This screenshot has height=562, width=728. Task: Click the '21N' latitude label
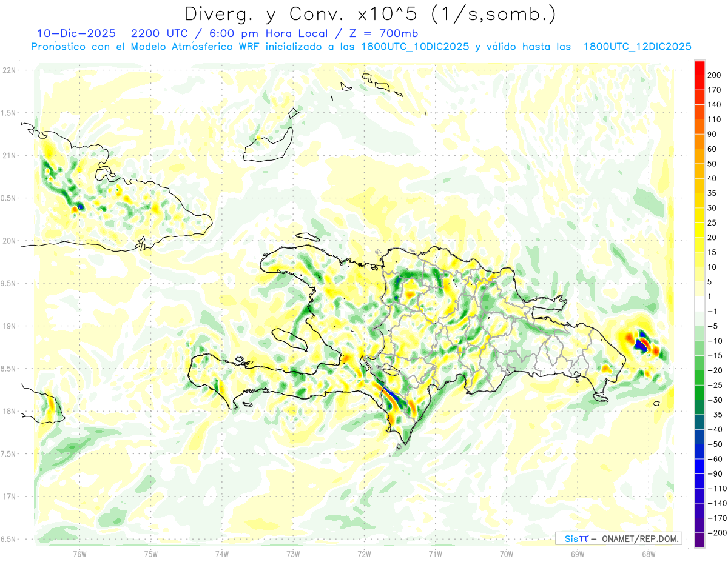8,156
